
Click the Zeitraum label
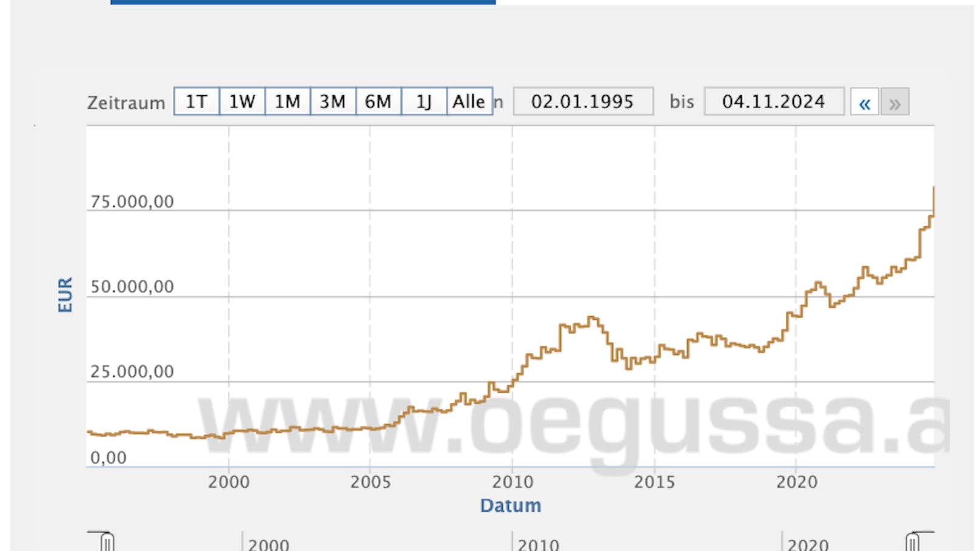(126, 103)
